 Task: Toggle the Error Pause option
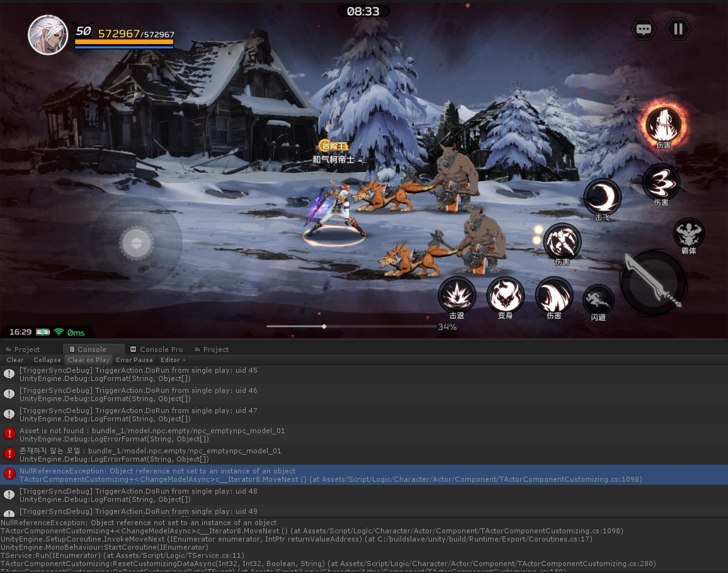pyautogui.click(x=134, y=360)
